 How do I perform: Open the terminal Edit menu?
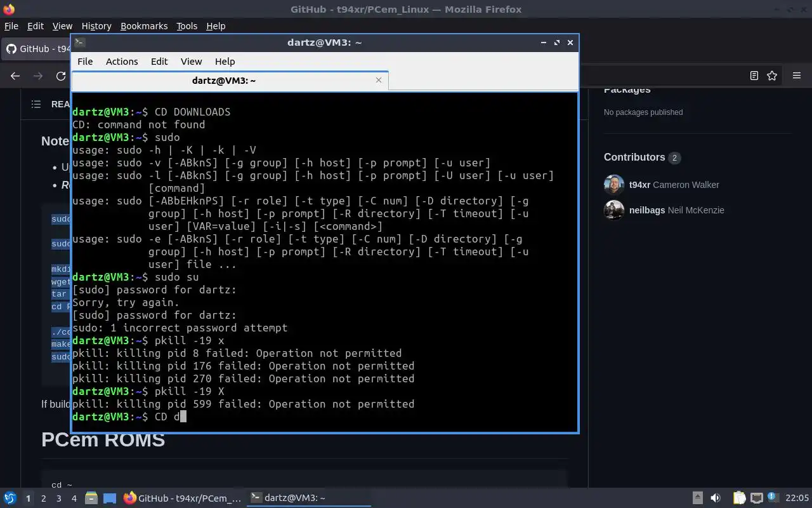[x=159, y=62]
